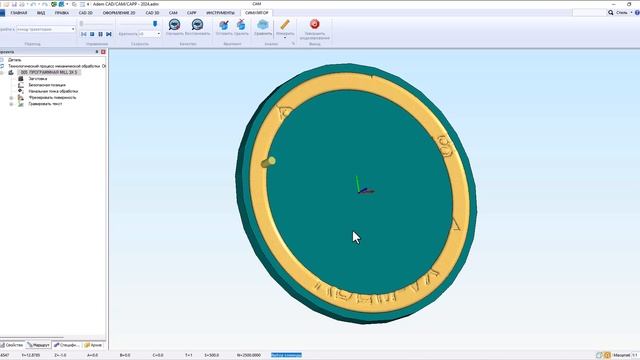Pin the project panel

coord(97,52)
